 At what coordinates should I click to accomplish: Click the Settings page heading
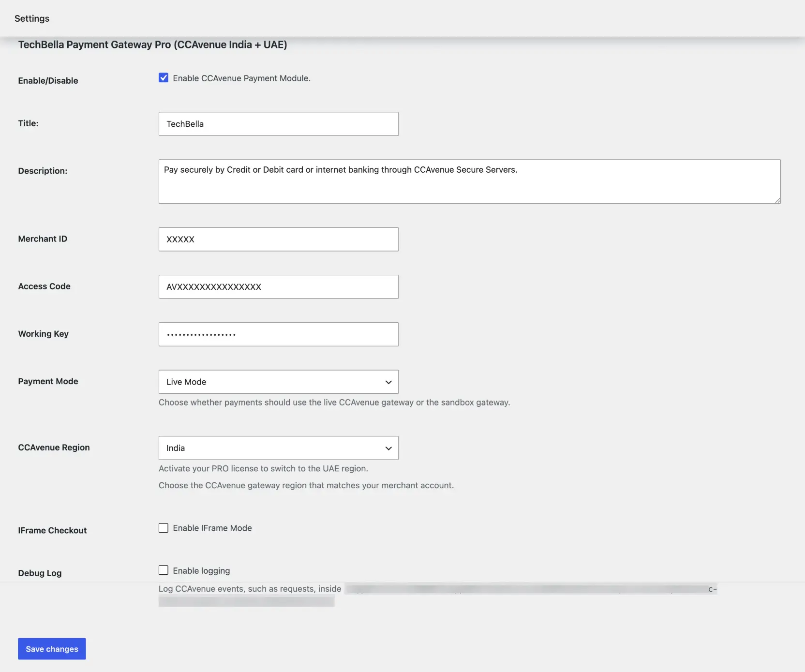pos(32,18)
